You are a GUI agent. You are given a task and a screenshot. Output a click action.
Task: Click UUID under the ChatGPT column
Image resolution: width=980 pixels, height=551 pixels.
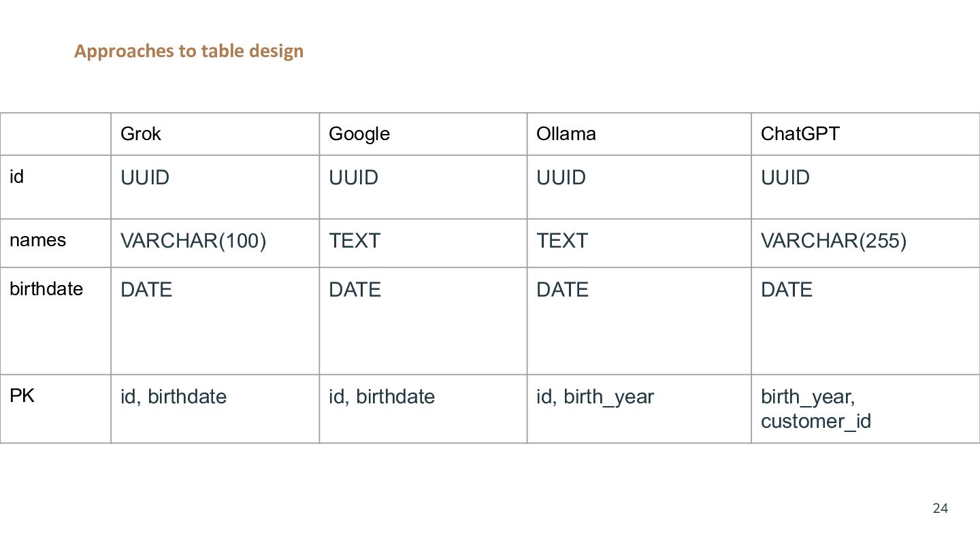[785, 178]
